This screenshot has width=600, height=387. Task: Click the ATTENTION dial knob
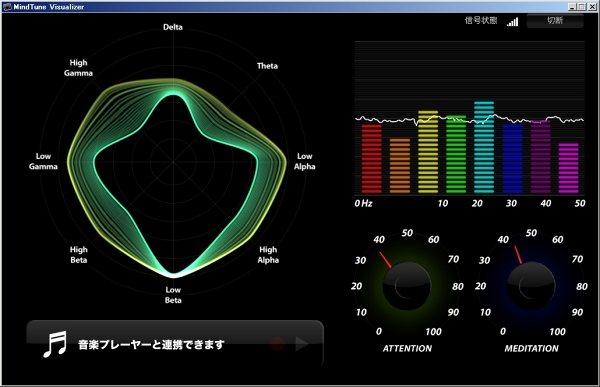[407, 286]
